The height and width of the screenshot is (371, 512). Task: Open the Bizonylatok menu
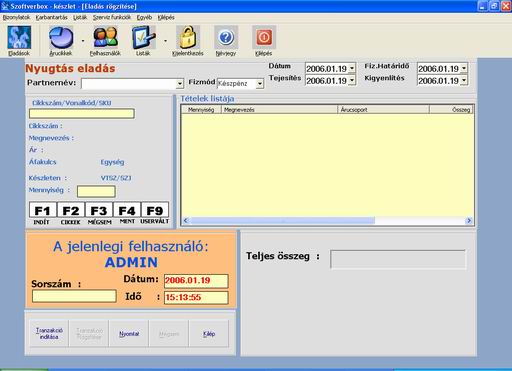[16, 17]
